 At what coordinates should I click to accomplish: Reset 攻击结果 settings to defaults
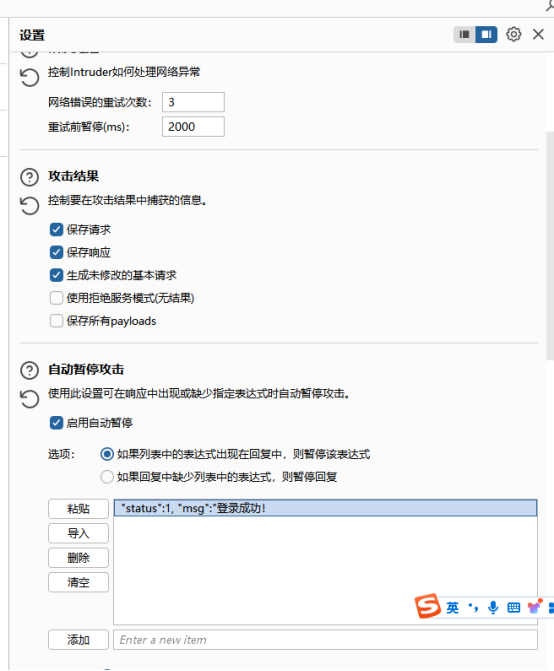30,206
